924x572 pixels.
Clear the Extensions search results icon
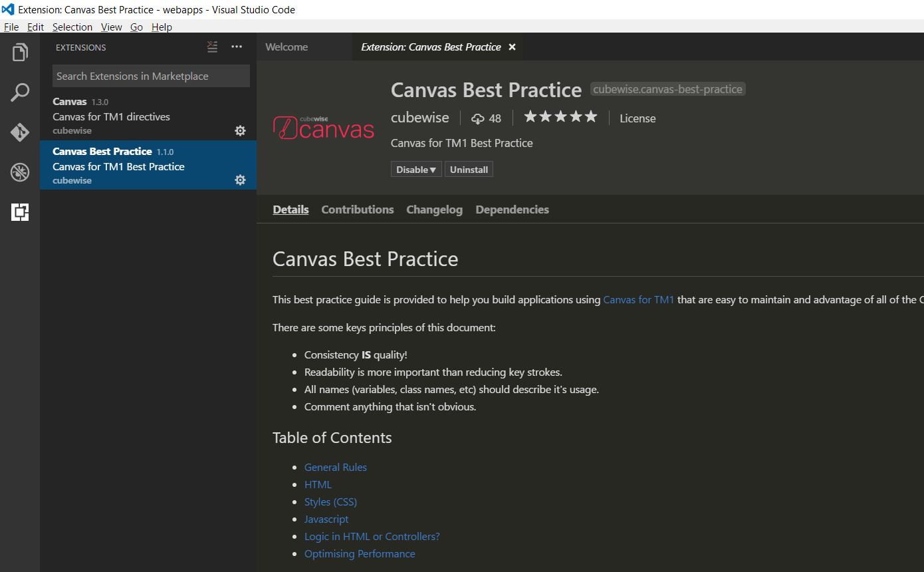(x=212, y=47)
